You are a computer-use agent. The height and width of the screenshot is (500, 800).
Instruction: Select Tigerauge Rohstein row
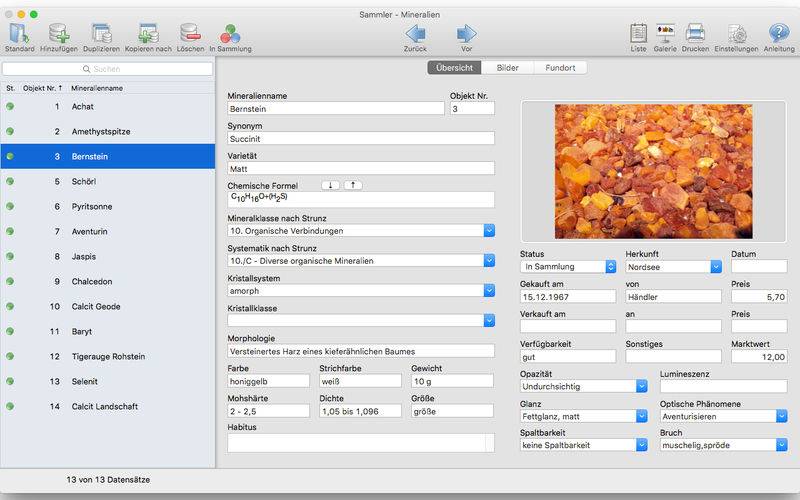108,357
